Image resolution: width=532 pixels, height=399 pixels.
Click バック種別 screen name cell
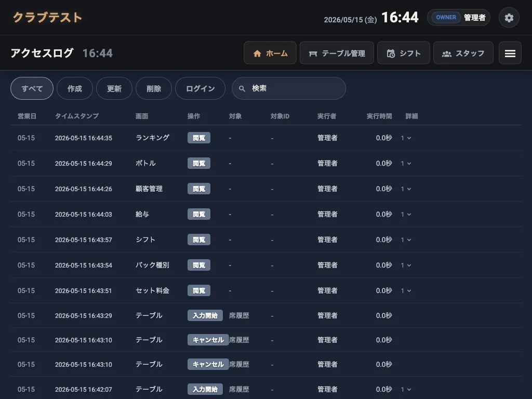click(x=152, y=265)
